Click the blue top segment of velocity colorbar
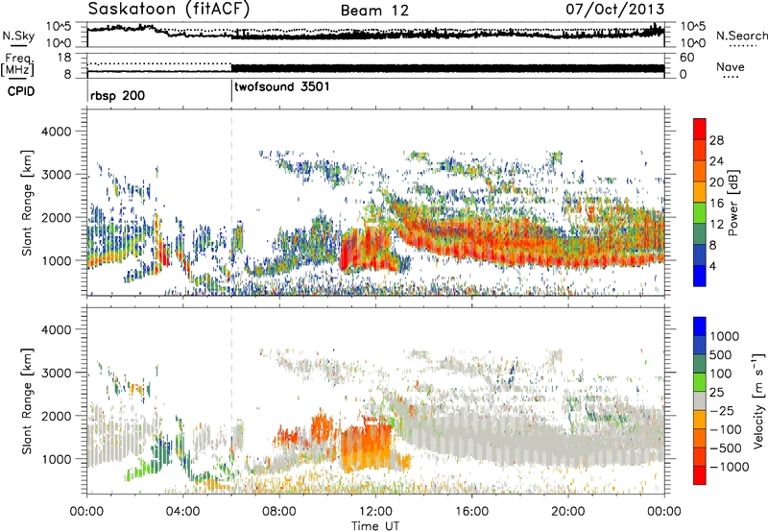This screenshot has width=768, height=532. (700, 326)
